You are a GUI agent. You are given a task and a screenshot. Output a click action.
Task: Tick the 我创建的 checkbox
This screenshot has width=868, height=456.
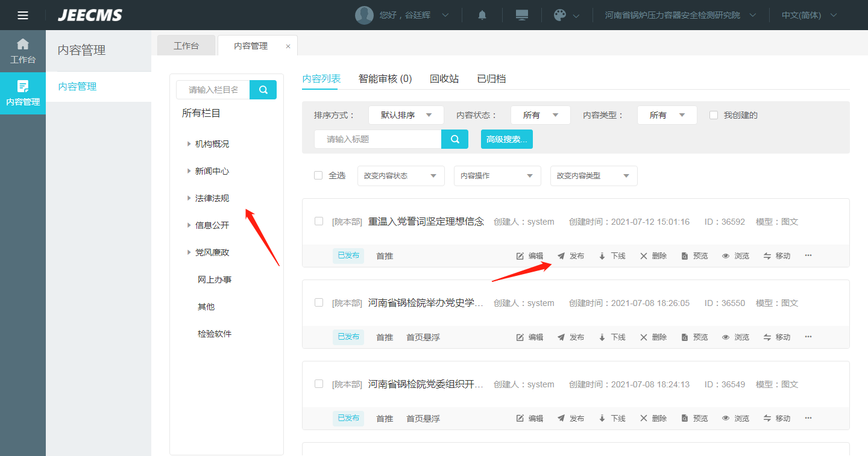(x=714, y=115)
